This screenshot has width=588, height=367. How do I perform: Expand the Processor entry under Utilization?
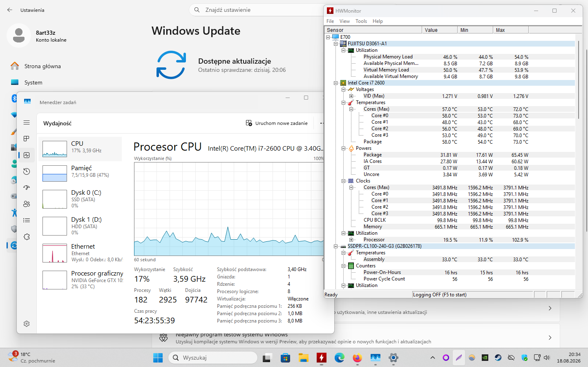tap(351, 240)
